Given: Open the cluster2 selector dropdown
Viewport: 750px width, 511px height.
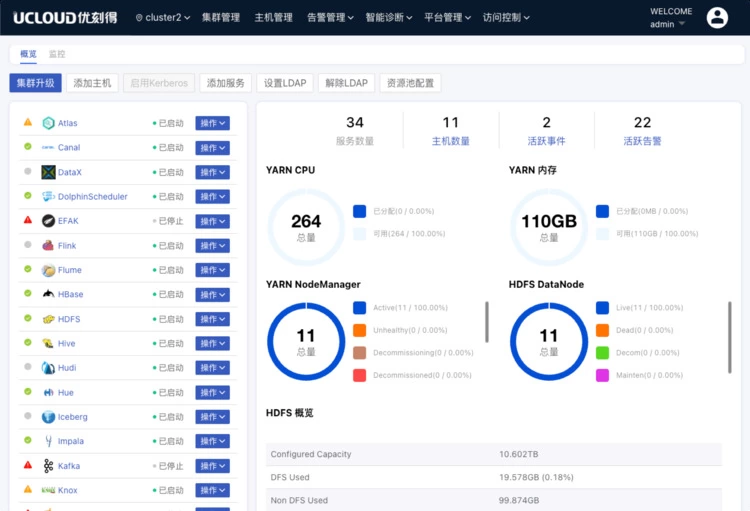Looking at the screenshot, I should pos(163,18).
